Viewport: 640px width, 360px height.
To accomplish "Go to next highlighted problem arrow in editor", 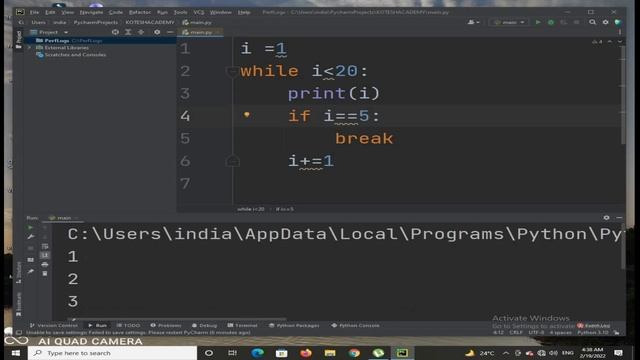I will coord(620,42).
